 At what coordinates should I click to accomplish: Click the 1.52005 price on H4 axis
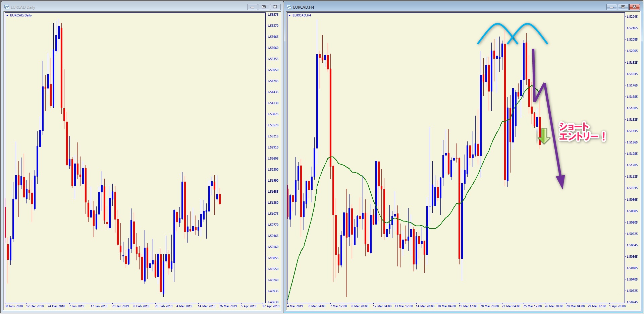(632, 51)
